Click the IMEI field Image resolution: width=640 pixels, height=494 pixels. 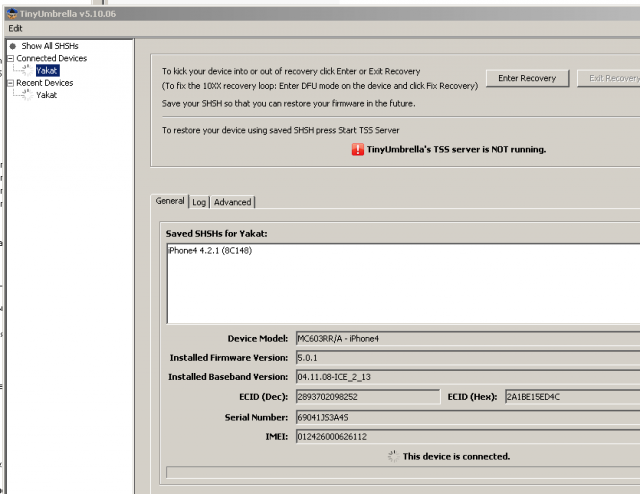coord(468,436)
